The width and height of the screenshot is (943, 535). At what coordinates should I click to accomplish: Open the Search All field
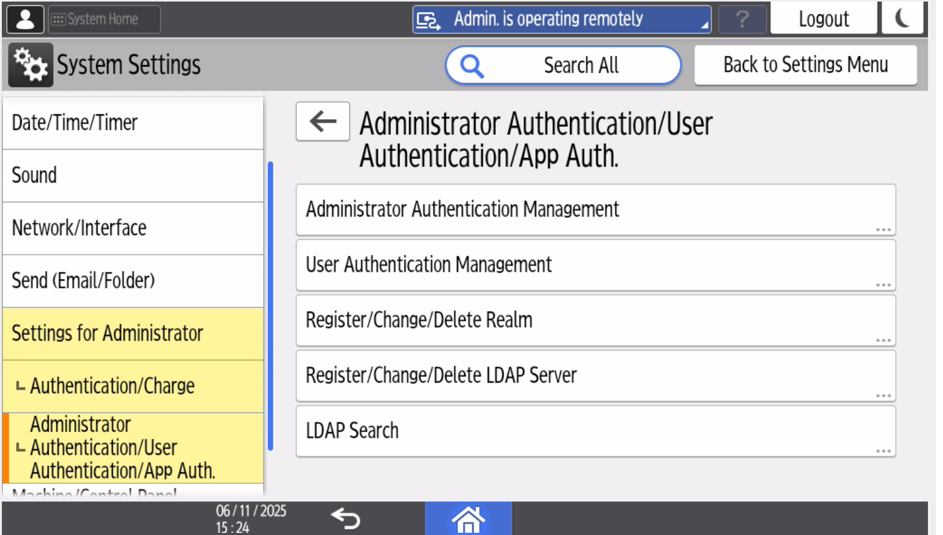563,66
